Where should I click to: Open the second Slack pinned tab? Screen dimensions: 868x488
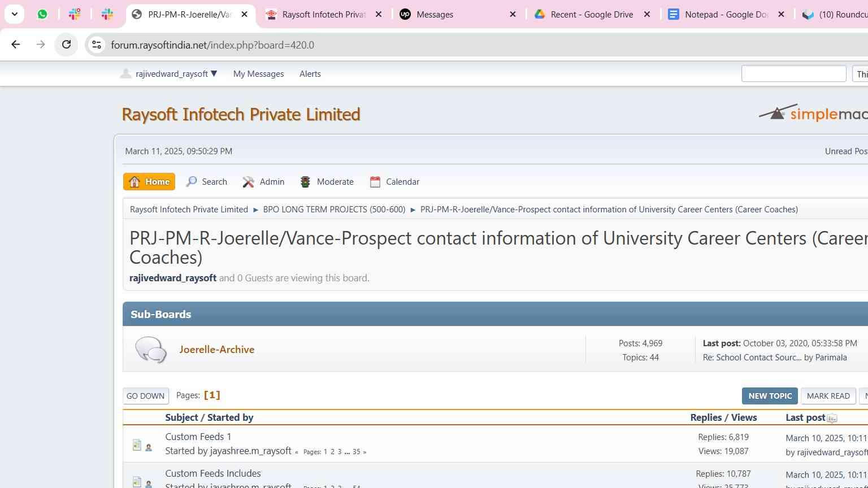[107, 14]
